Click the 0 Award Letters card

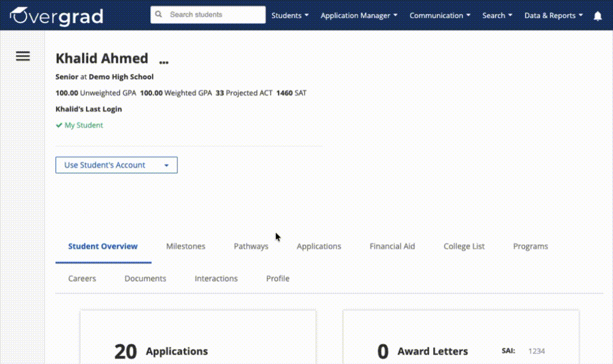461,337
